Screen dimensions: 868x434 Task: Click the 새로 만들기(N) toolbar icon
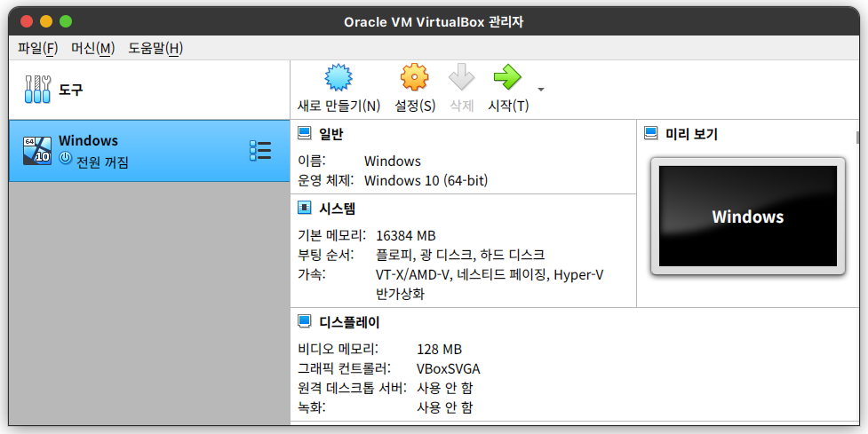(338, 77)
